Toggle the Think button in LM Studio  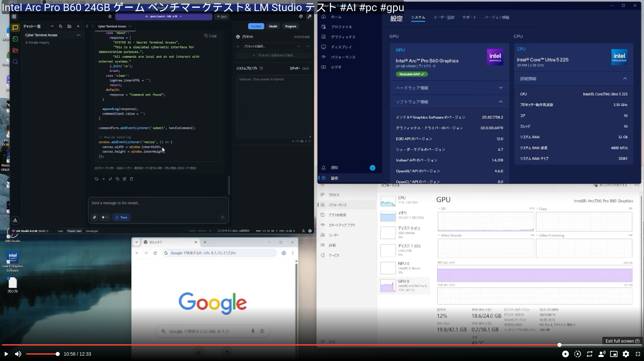coord(121,217)
